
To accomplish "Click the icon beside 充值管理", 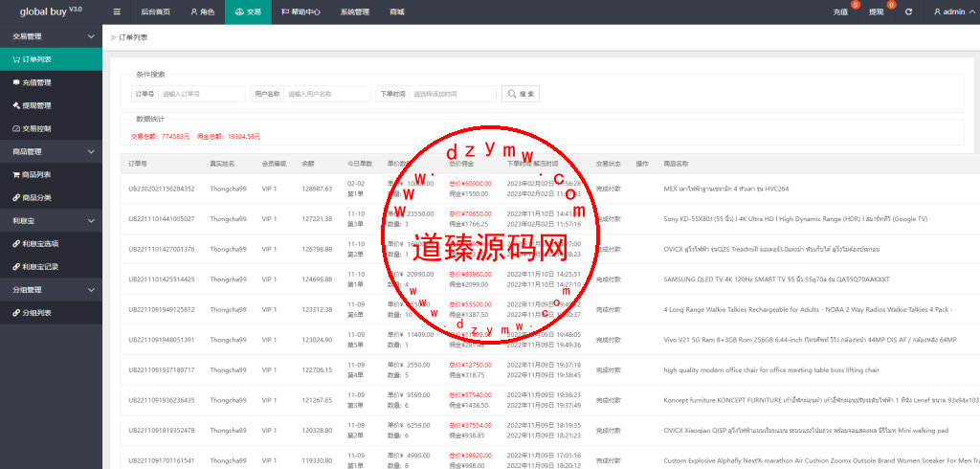I will click(x=16, y=82).
